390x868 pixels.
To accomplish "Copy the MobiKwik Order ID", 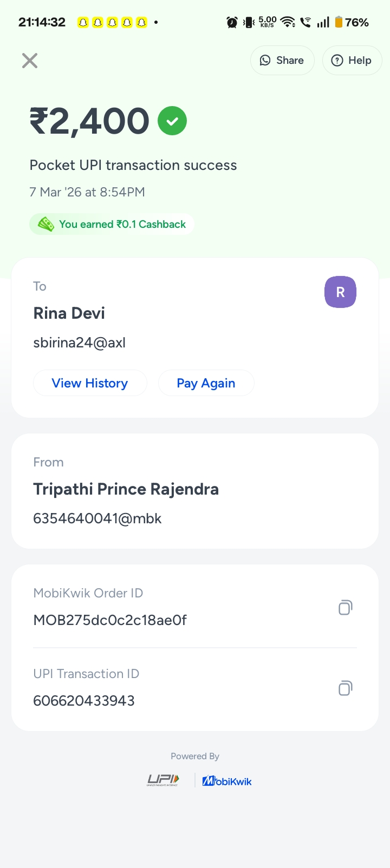I will click(345, 608).
